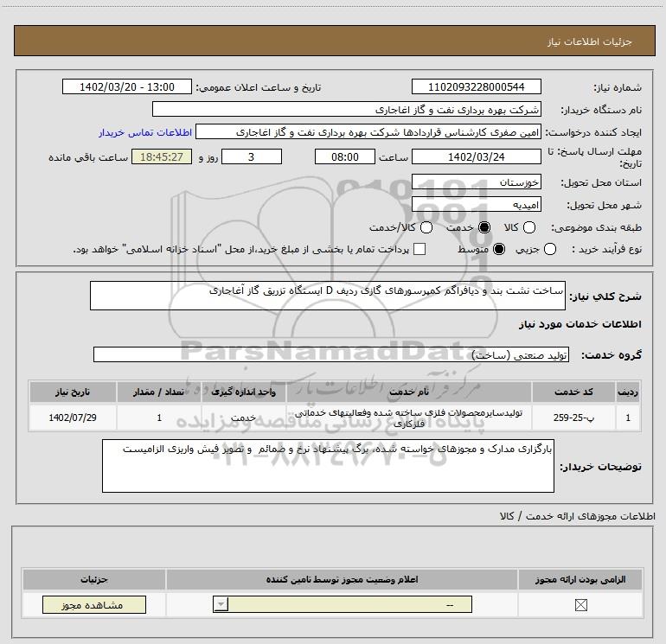Click the واحد اندازه گیری column header
The width and height of the screenshot is (666, 644).
(243, 392)
